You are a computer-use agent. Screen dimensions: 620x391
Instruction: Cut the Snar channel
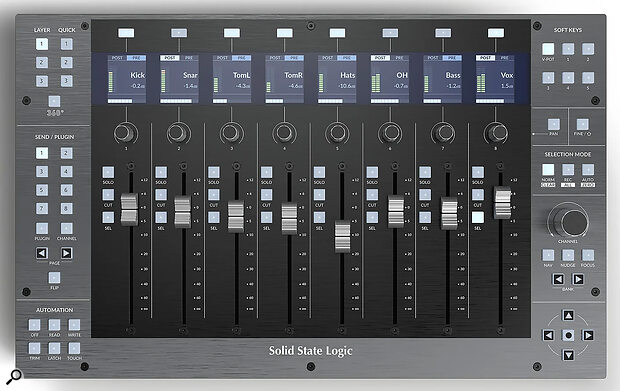tap(161, 195)
